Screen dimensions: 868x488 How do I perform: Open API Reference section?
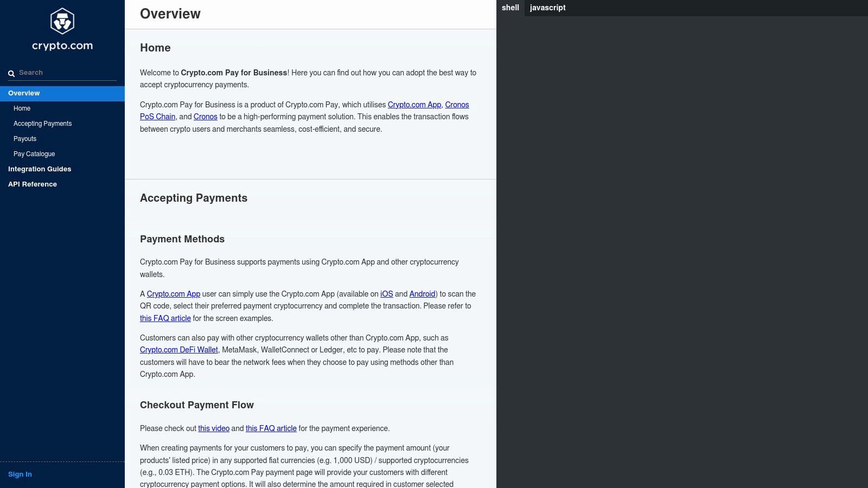pyautogui.click(x=33, y=184)
